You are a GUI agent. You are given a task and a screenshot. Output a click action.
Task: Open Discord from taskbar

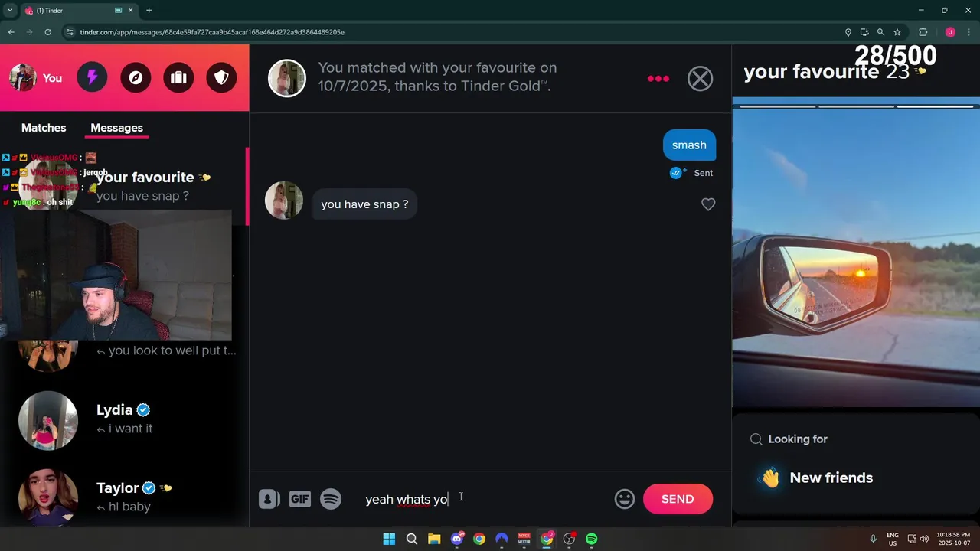click(x=457, y=539)
